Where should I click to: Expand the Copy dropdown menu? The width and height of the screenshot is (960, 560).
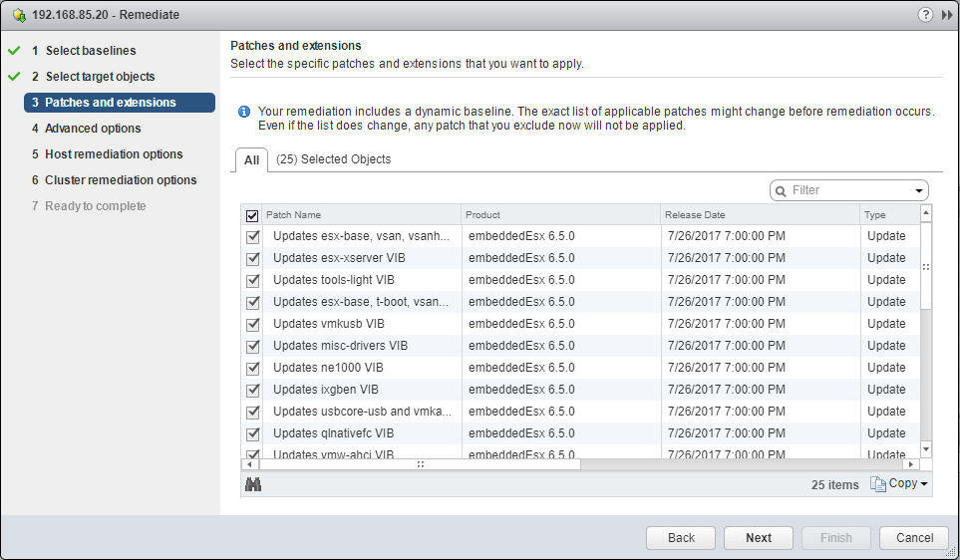[x=924, y=484]
